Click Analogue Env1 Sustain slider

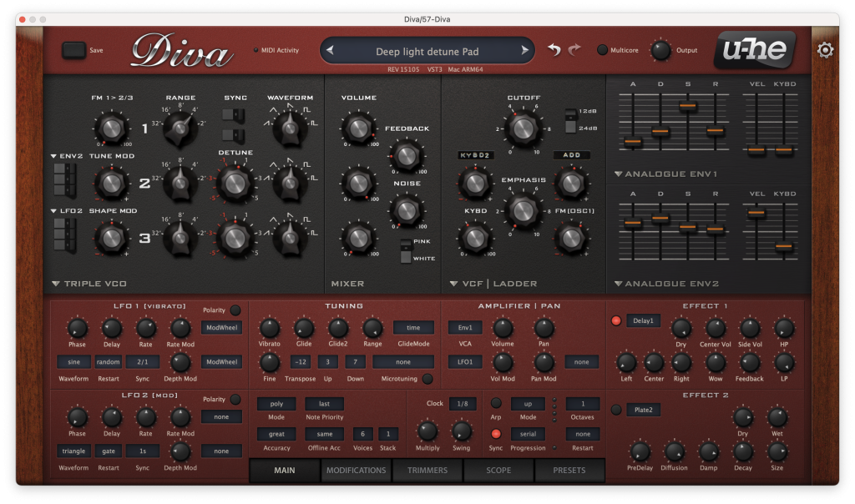coord(688,106)
